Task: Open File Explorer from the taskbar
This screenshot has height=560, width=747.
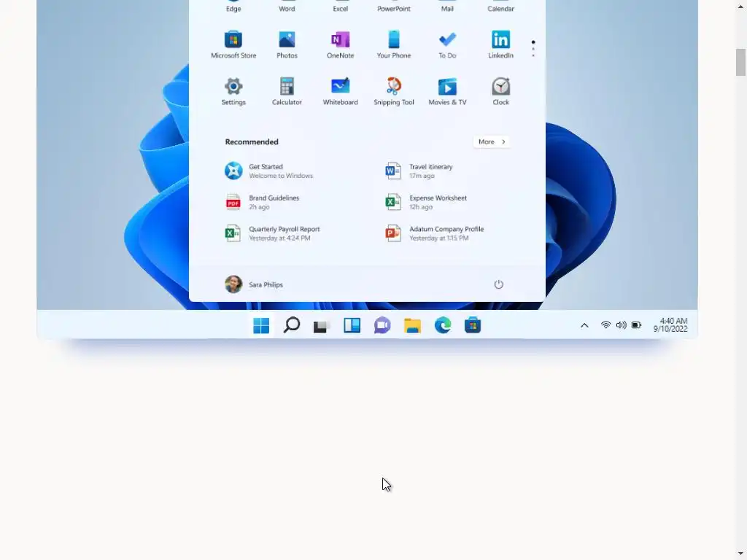Action: [413, 326]
